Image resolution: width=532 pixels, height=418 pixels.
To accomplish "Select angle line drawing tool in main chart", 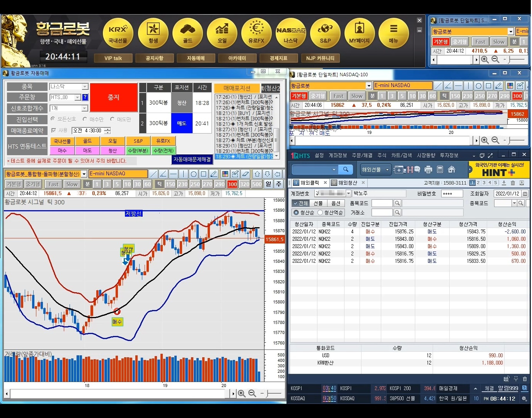I will tap(164, 174).
